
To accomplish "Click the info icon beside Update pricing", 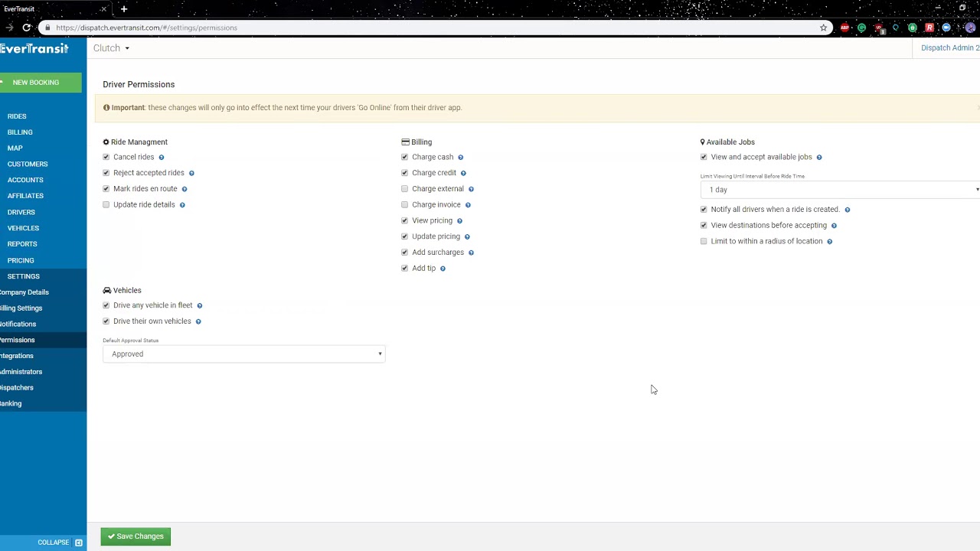I will click(x=467, y=237).
